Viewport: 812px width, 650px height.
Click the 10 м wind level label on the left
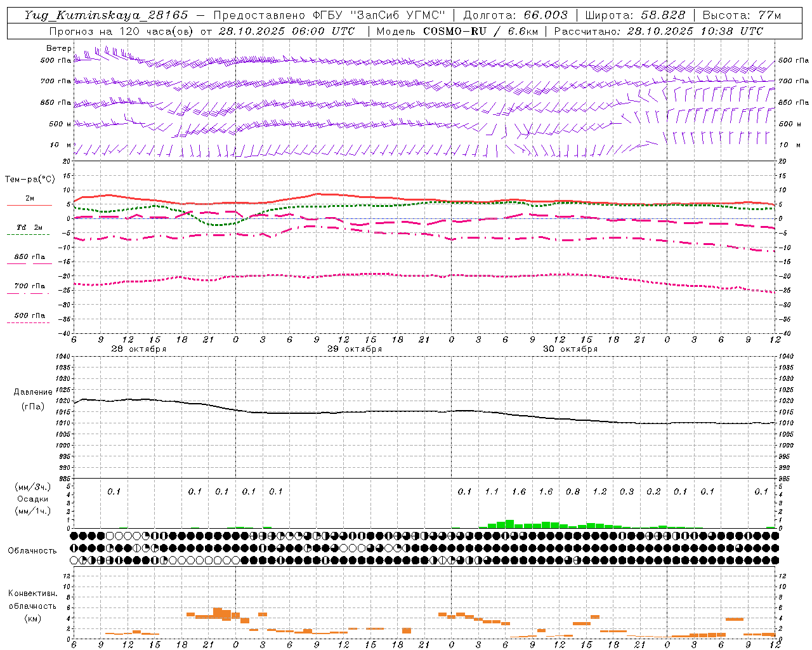click(60, 145)
